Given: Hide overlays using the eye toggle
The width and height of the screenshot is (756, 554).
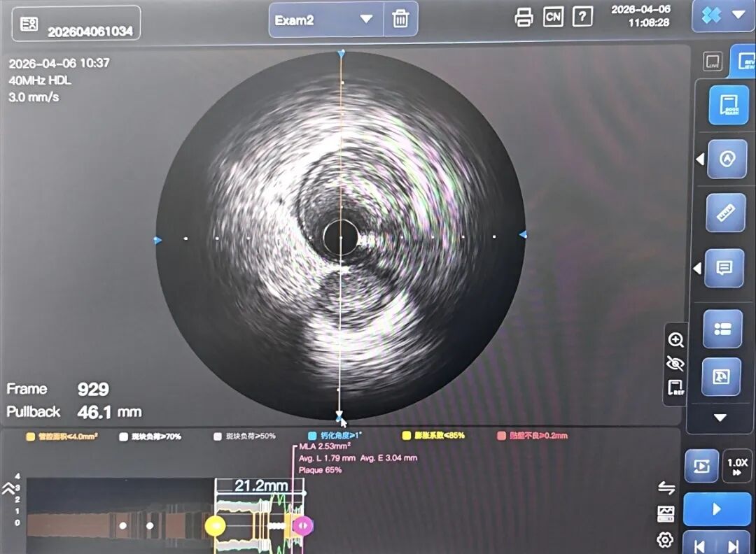Looking at the screenshot, I should (675, 362).
